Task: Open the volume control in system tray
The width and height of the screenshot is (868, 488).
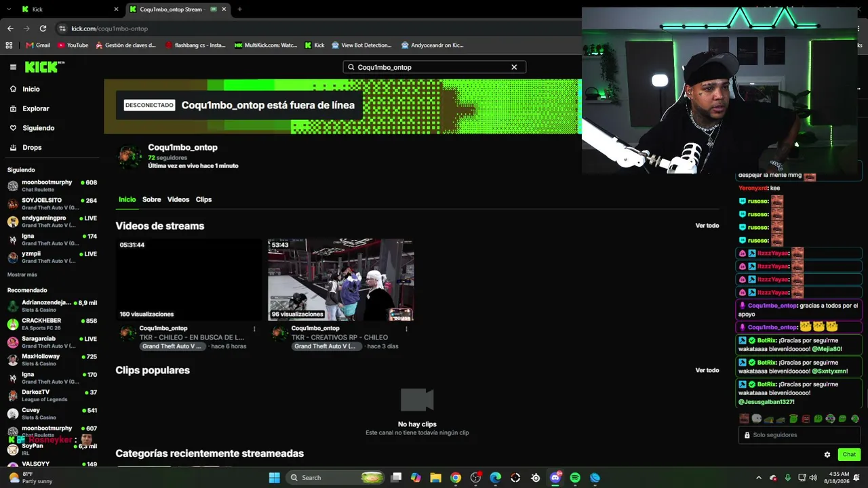Action: pyautogui.click(x=813, y=478)
